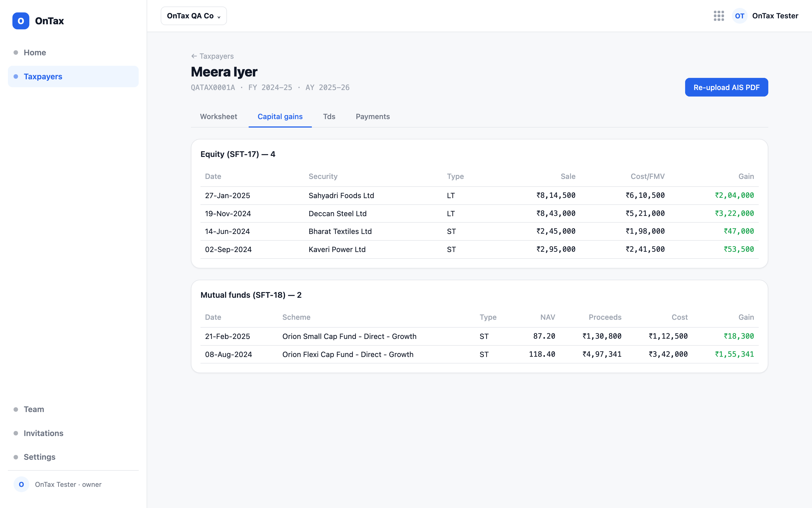Open the Payments tab
The width and height of the screenshot is (812, 508).
point(373,117)
